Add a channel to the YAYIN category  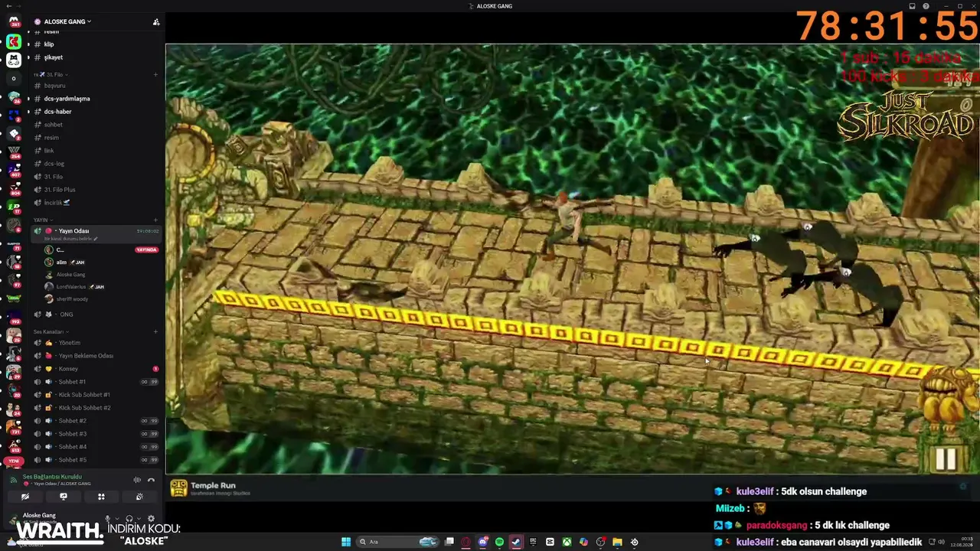(155, 220)
